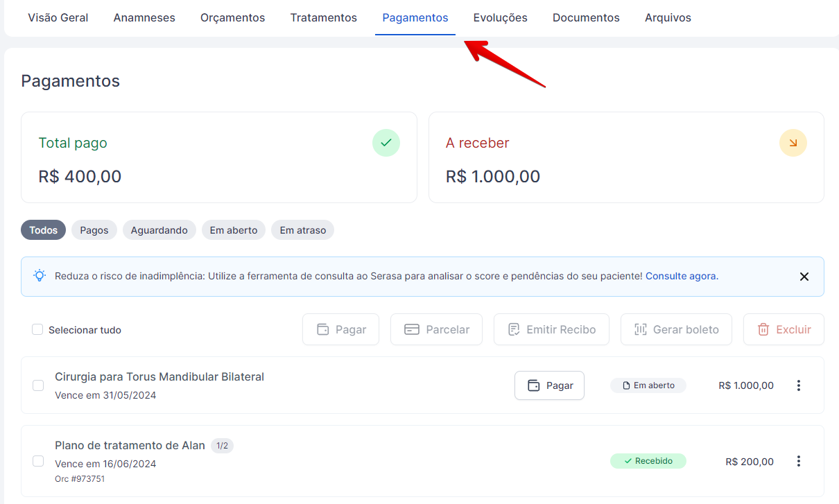Click Gerar boleto barcode button
Image resolution: width=839 pixels, height=504 pixels.
coord(676,330)
